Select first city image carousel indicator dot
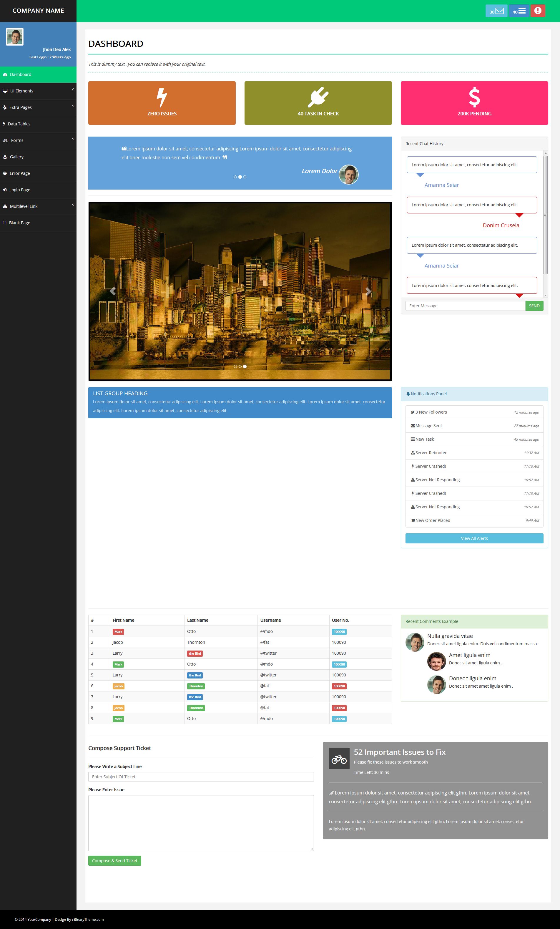This screenshot has width=560, height=929. pyautogui.click(x=235, y=366)
